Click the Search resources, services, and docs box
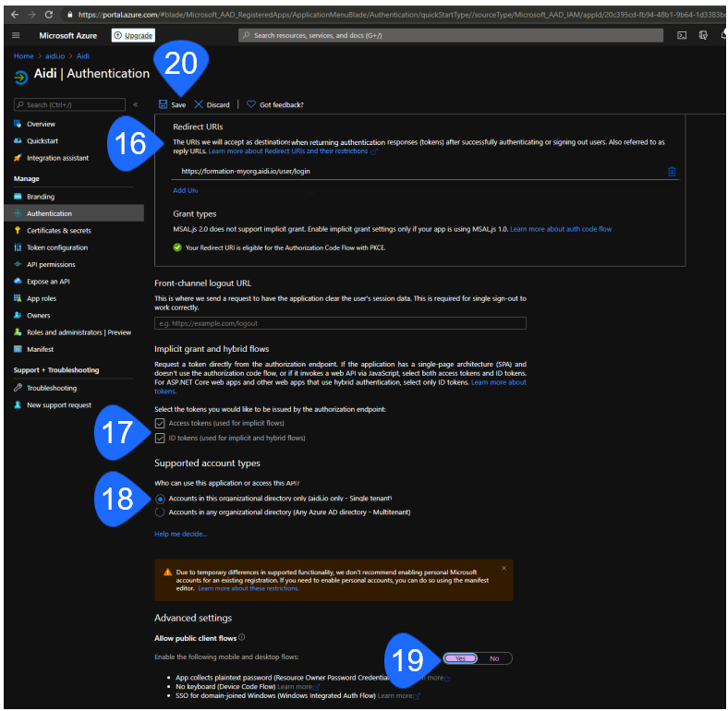The height and width of the screenshot is (711, 728). 451,35
